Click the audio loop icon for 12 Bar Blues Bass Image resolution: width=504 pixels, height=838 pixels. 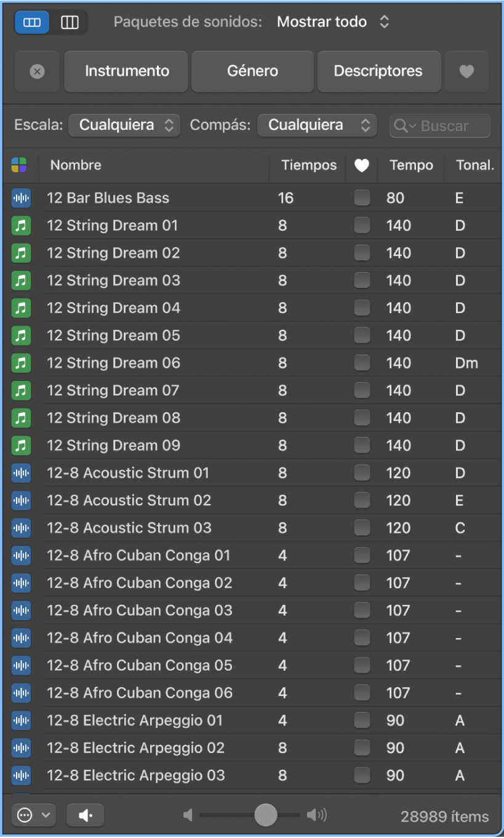tap(21, 198)
